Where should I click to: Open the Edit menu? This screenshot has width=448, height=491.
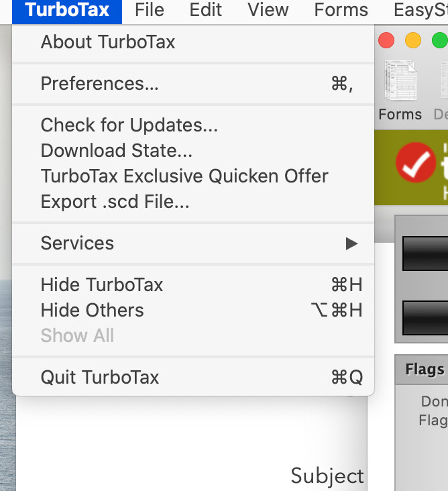click(206, 11)
